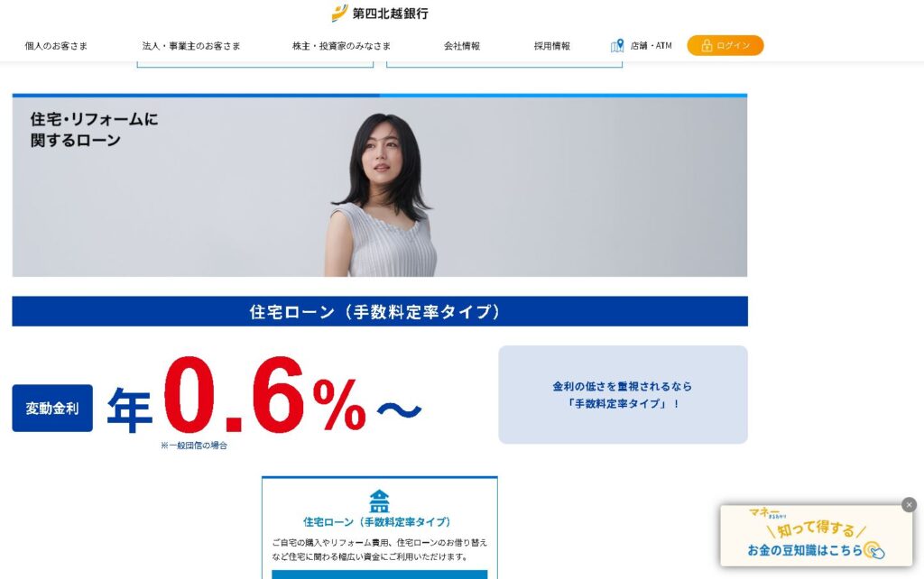924x579 pixels.
Task: Click the house icon in loan card
Action: pyautogui.click(x=379, y=501)
